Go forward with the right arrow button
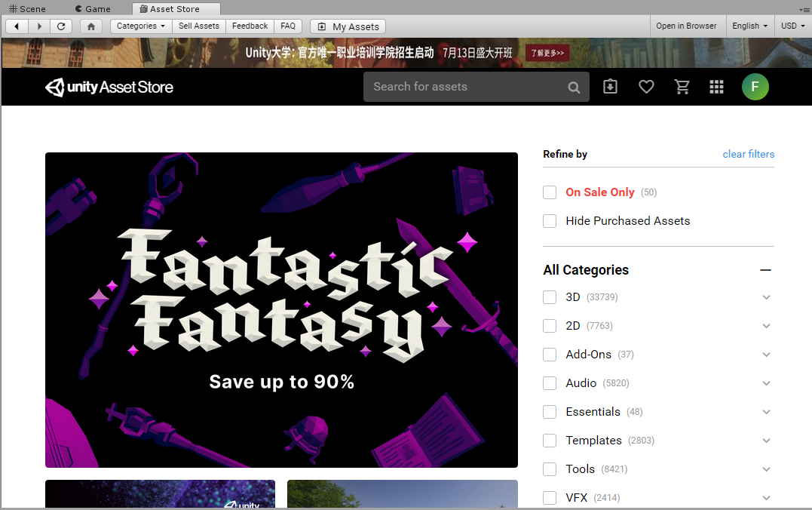This screenshot has height=510, width=812. pos(39,26)
